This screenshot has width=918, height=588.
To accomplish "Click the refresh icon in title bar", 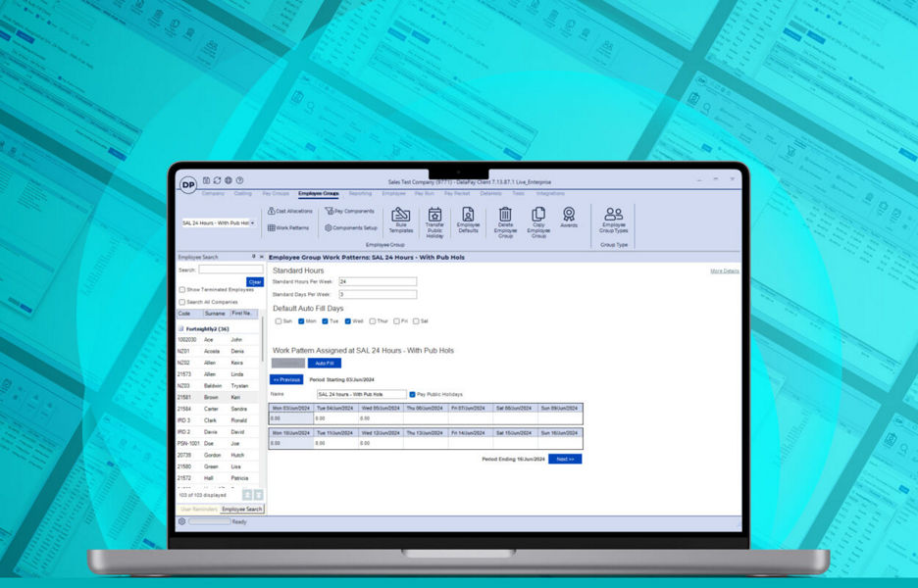I will click(217, 180).
